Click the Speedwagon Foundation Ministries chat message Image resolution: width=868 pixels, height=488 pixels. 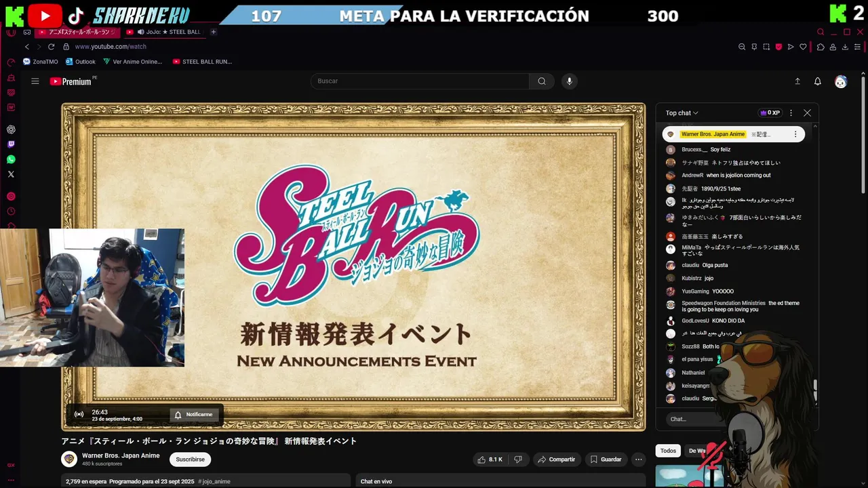pyautogui.click(x=741, y=306)
